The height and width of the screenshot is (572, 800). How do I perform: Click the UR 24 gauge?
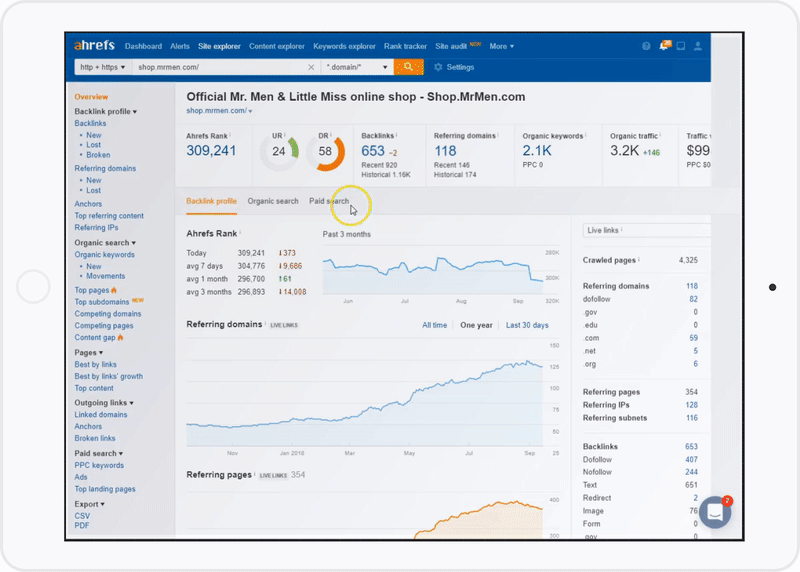click(279, 151)
